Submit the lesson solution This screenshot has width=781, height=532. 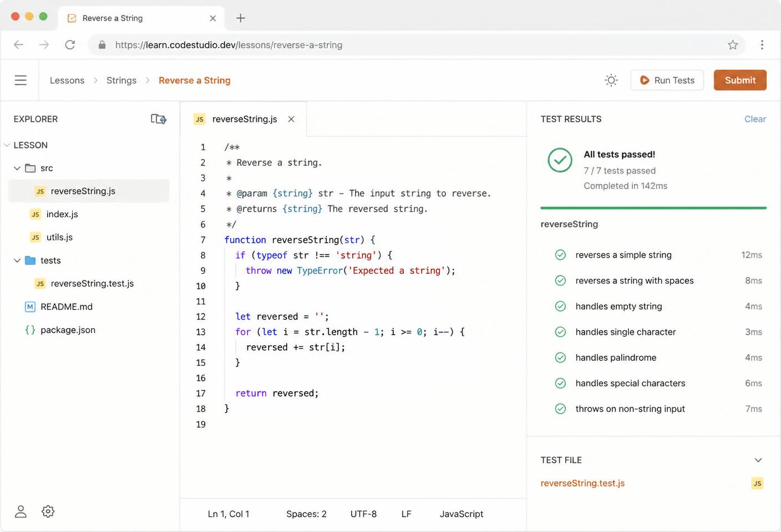(x=740, y=80)
